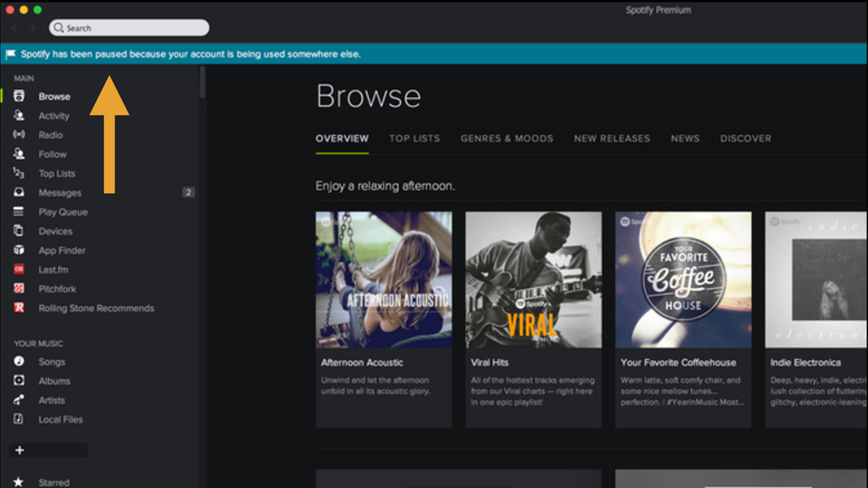Click the sidebar vertical scrollbar
Viewport: 868px width, 488px height.
pos(203,82)
